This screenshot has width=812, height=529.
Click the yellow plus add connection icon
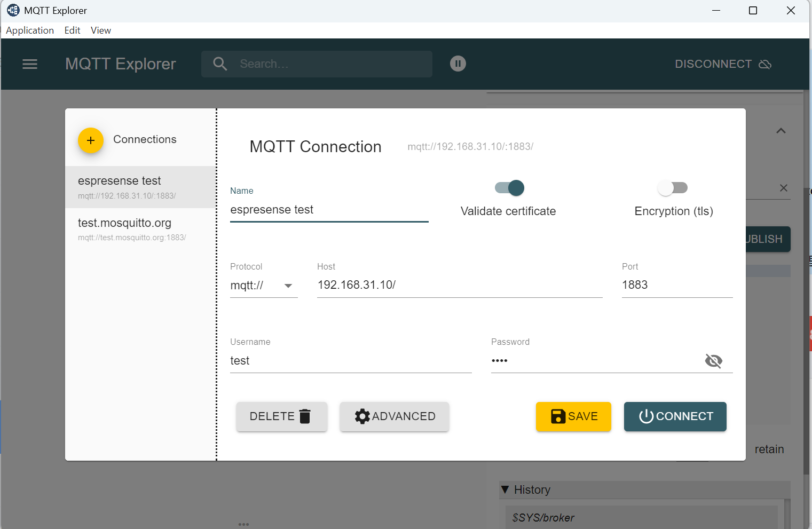point(91,140)
